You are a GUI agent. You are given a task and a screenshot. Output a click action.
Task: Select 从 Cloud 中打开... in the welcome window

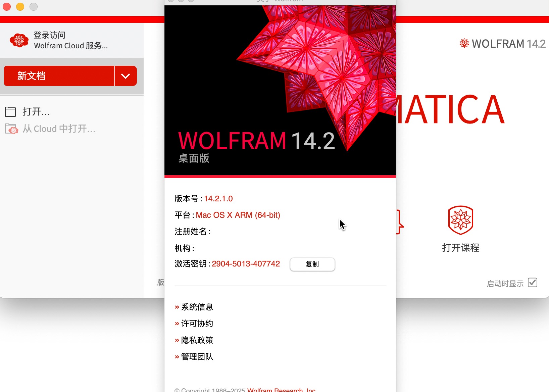59,129
